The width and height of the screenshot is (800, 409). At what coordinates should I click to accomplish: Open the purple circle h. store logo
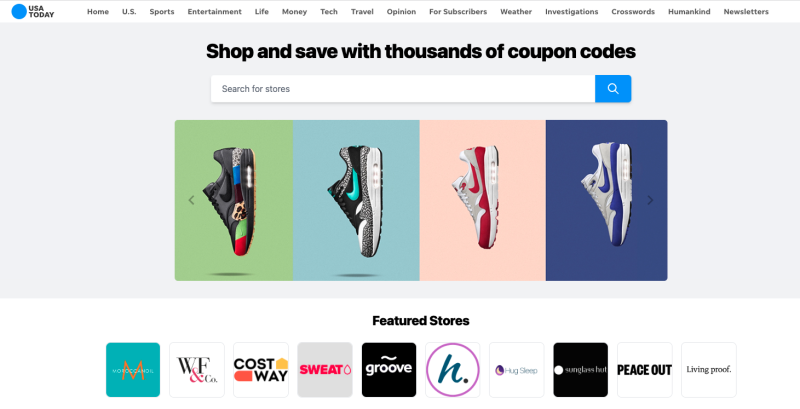point(453,370)
